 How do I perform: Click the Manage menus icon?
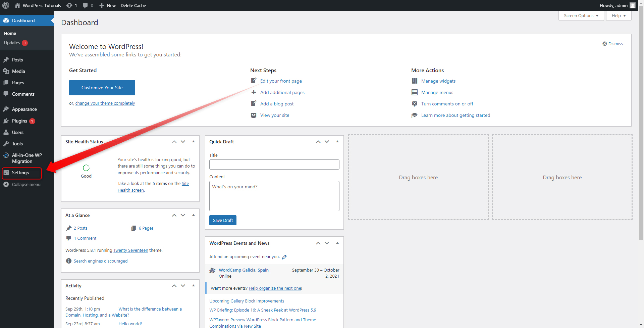(x=415, y=92)
